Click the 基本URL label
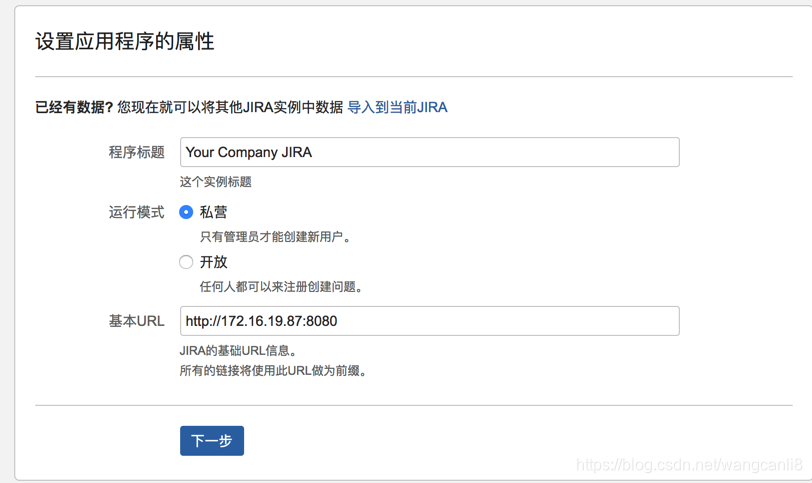812x483 pixels. (x=137, y=321)
